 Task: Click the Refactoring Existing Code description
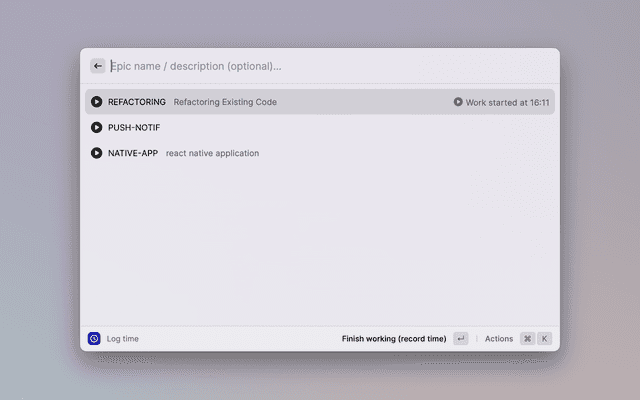coord(225,102)
